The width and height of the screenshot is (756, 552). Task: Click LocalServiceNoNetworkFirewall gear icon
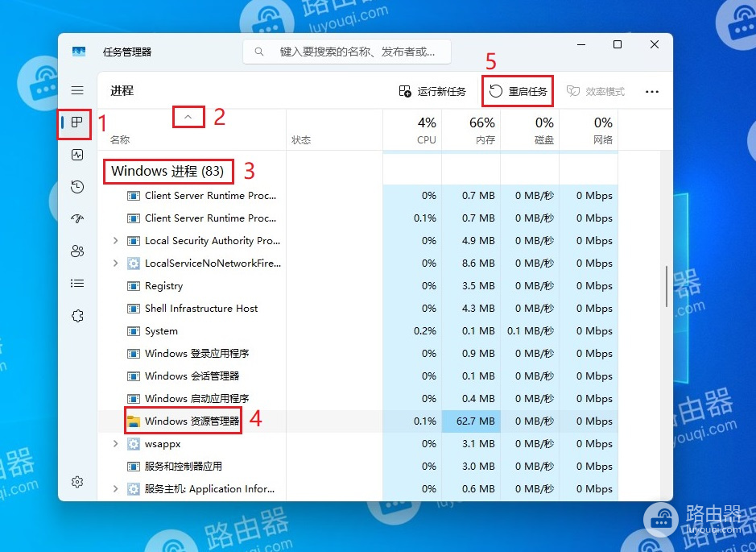click(134, 263)
